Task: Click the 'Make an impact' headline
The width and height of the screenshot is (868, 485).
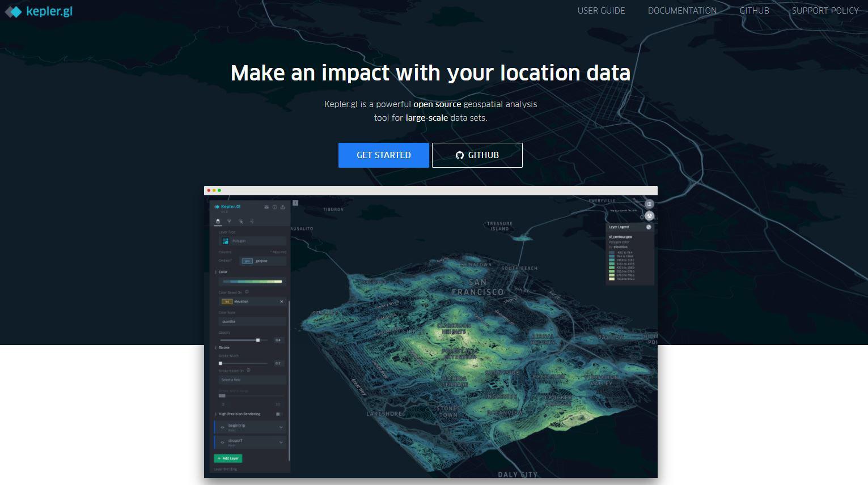Action: tap(430, 73)
